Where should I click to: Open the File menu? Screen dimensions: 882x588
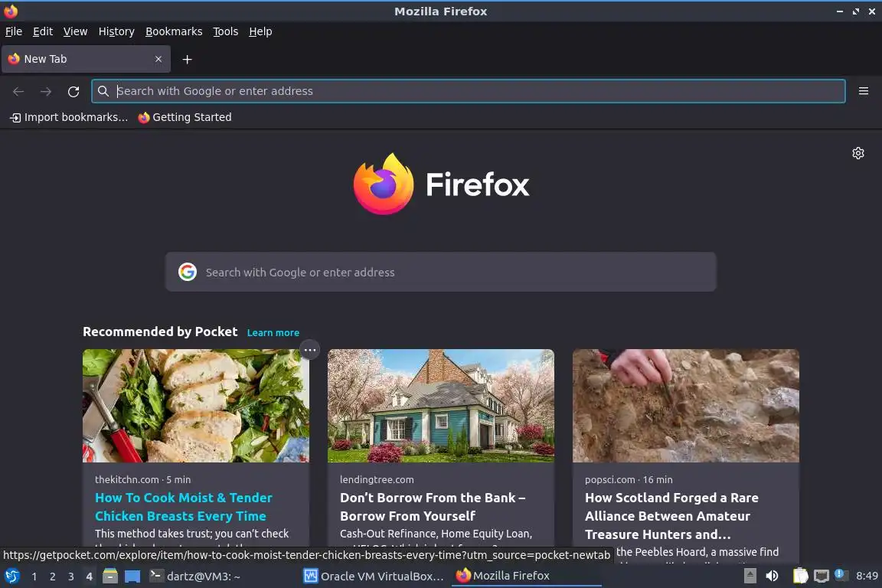(14, 31)
